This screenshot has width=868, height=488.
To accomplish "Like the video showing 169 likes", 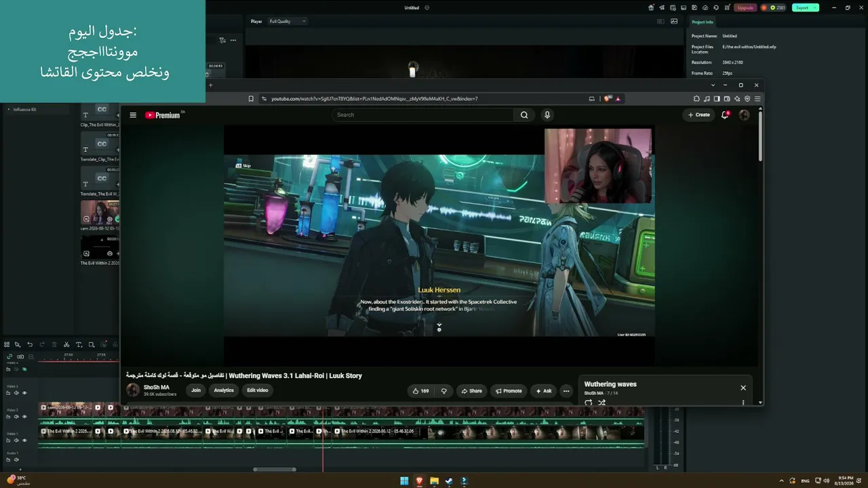I will [x=420, y=390].
